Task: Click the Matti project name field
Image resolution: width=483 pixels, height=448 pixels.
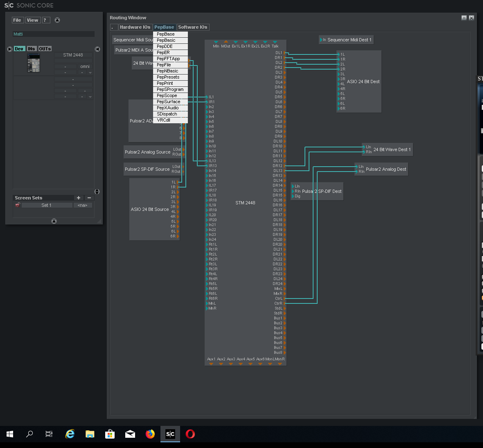Action: tap(54, 34)
